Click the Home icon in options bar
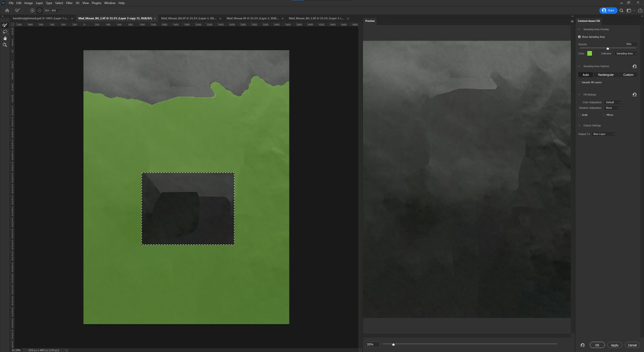The width and height of the screenshot is (644, 352). (7, 10)
